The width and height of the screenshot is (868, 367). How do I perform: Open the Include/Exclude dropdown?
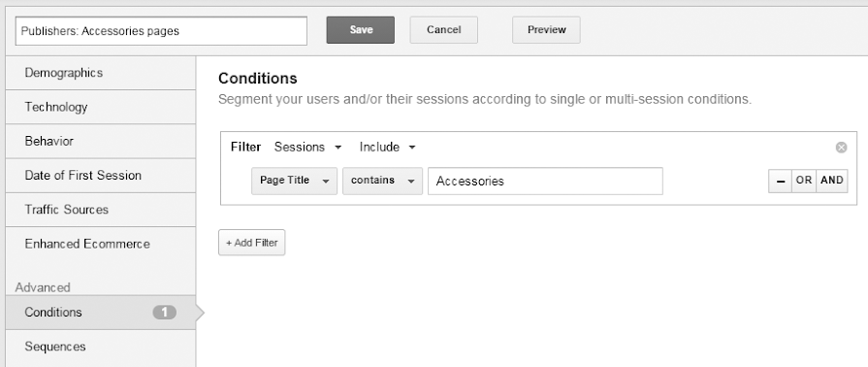coord(388,148)
